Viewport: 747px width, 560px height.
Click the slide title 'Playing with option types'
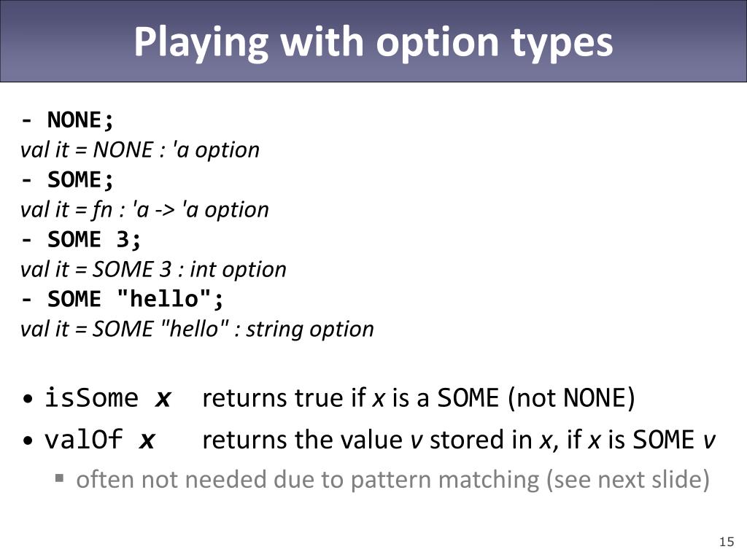[x=373, y=42]
